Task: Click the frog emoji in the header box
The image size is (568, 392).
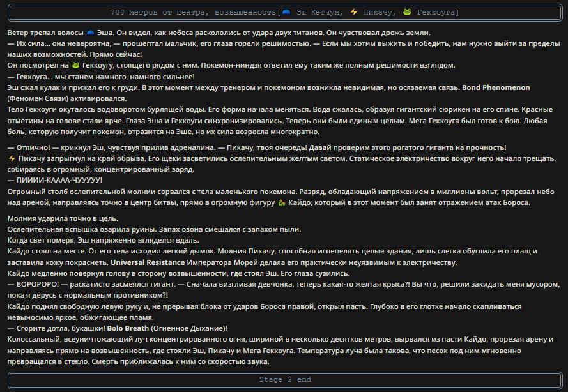Action: [407, 12]
